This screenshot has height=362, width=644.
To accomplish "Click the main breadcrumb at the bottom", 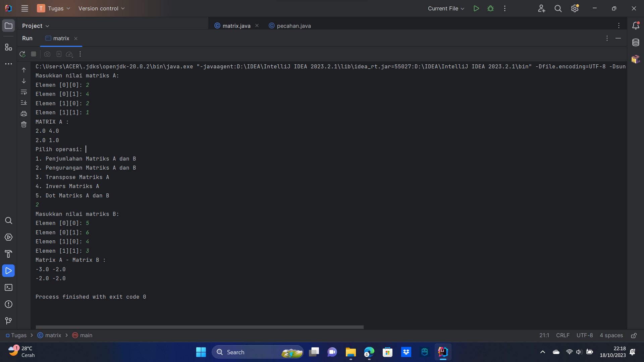I will click(86, 335).
